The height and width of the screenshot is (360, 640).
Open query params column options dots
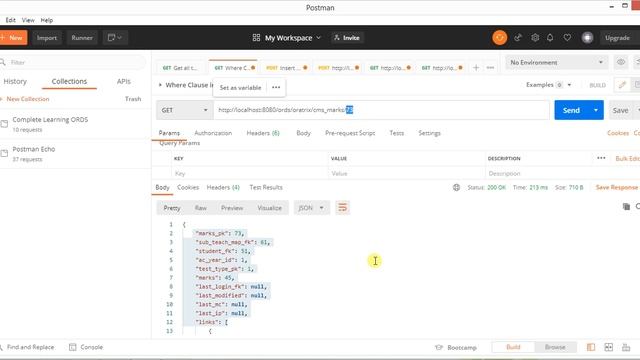click(601, 158)
